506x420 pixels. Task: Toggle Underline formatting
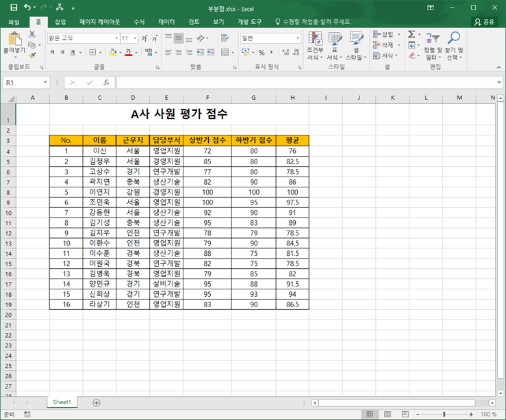coord(73,52)
